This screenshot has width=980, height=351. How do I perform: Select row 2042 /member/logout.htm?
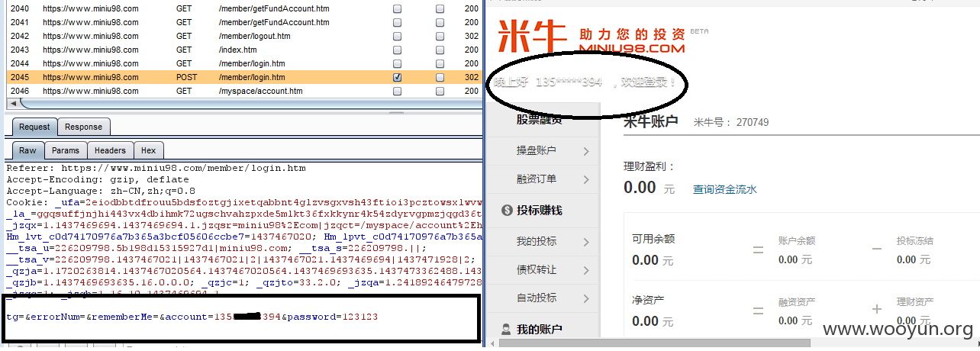pyautogui.click(x=243, y=36)
